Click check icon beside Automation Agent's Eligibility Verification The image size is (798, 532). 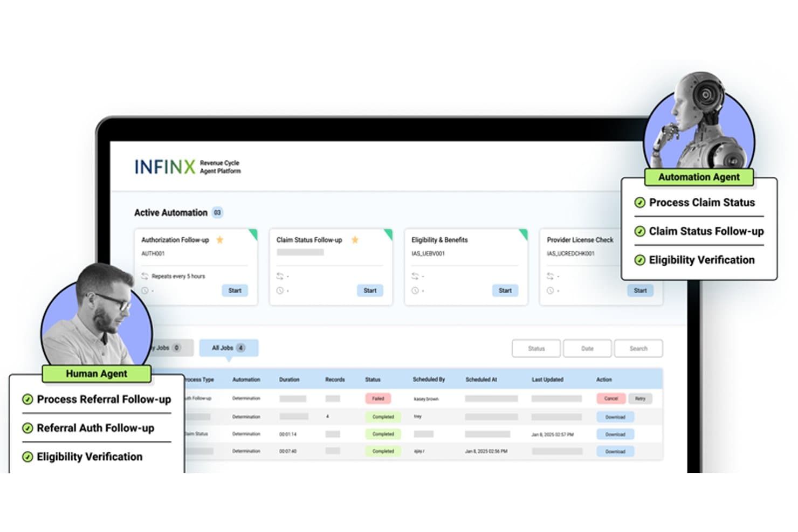pos(639,260)
